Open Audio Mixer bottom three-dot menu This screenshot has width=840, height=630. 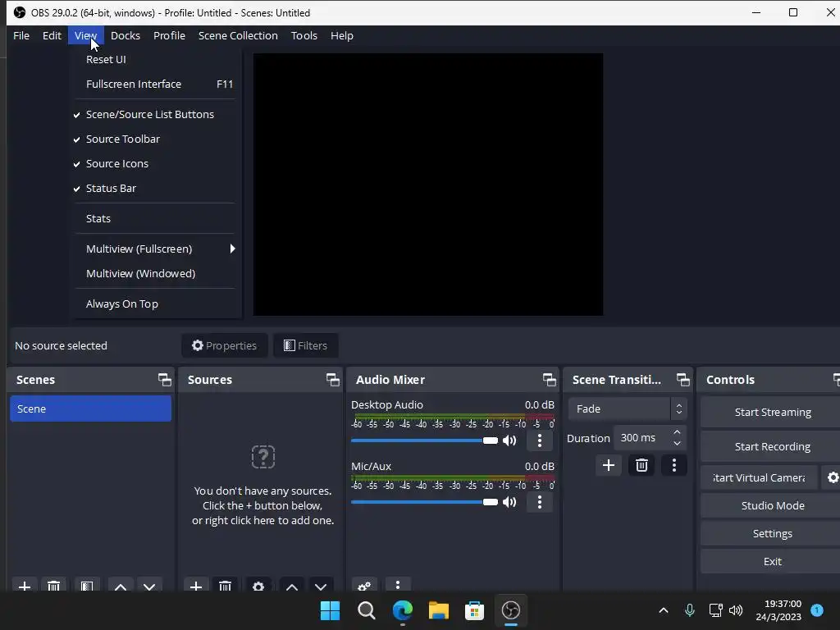[x=398, y=585]
